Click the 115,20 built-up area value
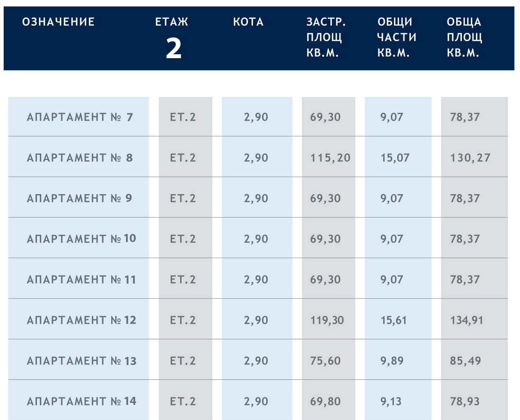This screenshot has width=520, height=420. click(330, 157)
